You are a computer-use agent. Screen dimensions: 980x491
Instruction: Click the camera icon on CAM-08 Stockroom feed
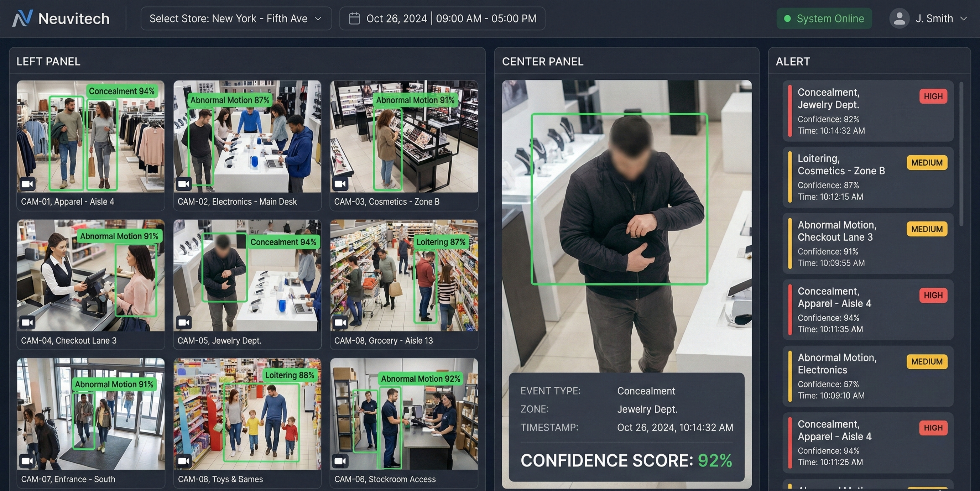[340, 461]
